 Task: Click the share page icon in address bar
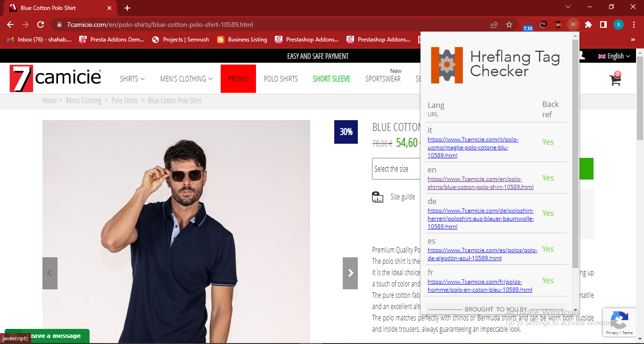(x=494, y=25)
